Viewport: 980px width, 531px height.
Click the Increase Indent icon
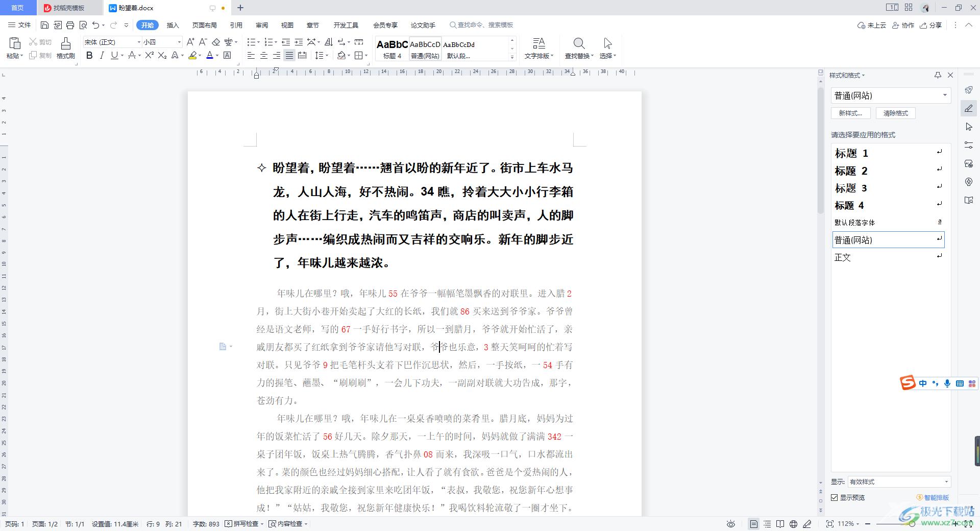tap(299, 42)
